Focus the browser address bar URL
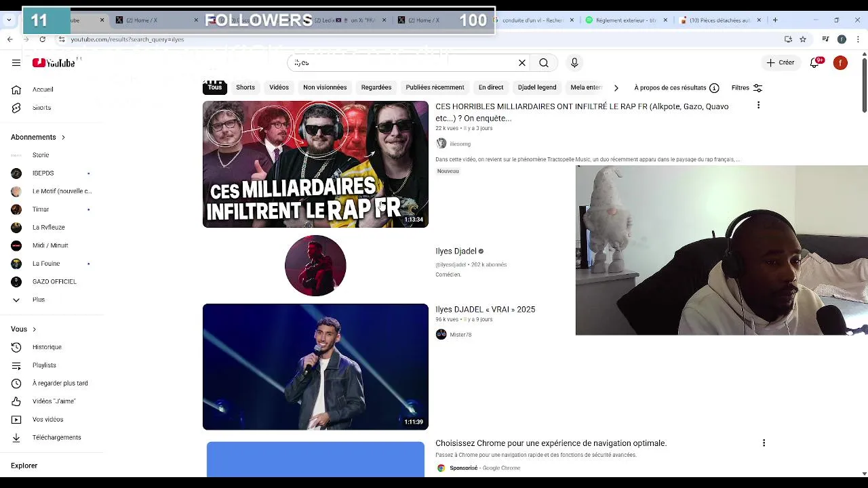This screenshot has width=868, height=488. tap(127, 39)
